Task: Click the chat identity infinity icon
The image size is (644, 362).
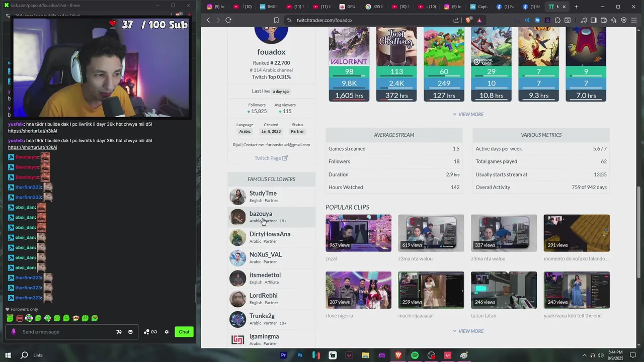Action: tap(154, 332)
